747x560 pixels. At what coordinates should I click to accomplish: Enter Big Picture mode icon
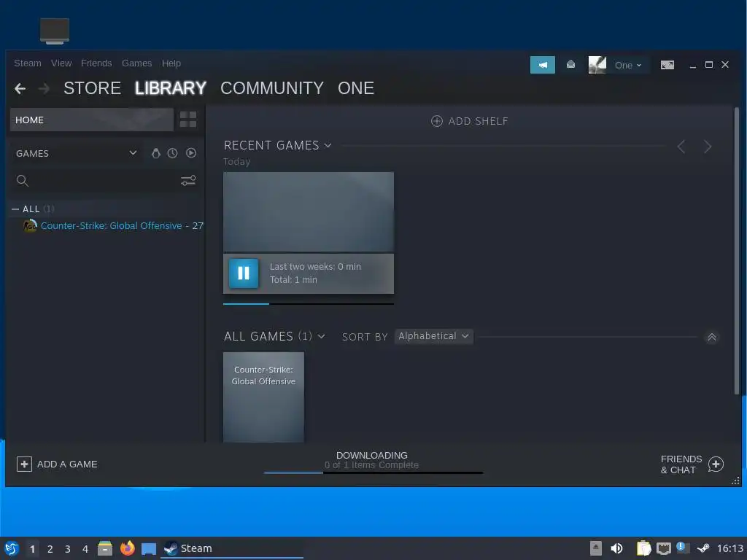[x=667, y=65]
